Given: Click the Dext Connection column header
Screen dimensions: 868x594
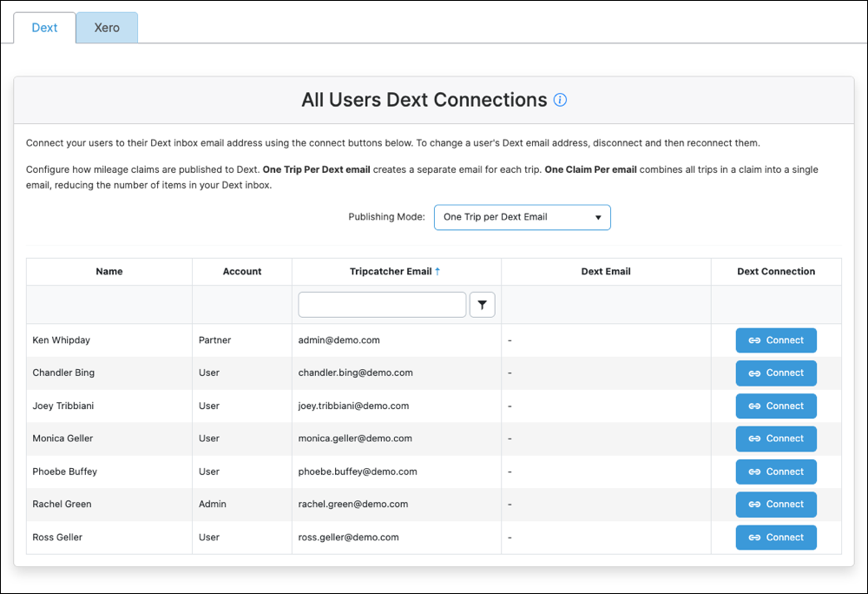Looking at the screenshot, I should tap(776, 271).
